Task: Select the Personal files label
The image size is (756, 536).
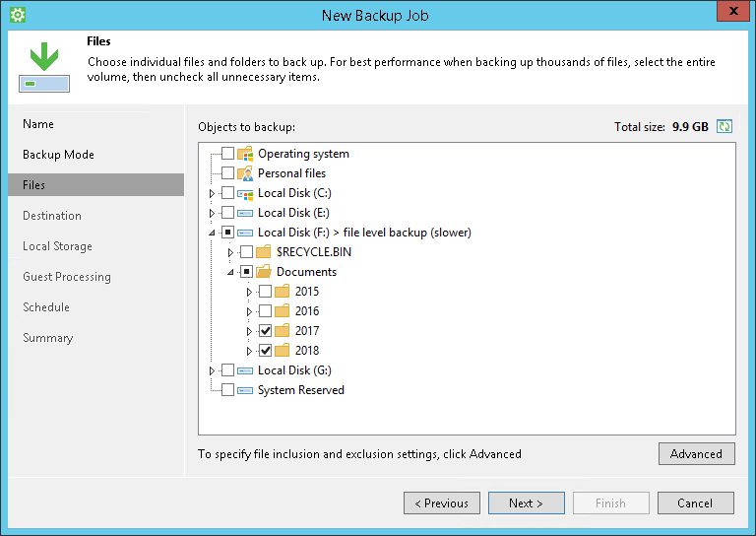Action: pos(291,173)
